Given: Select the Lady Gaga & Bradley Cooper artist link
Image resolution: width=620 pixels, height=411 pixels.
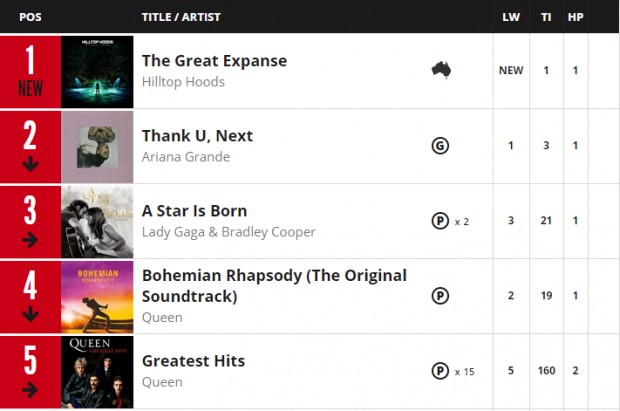Looking at the screenshot, I should pos(229,232).
